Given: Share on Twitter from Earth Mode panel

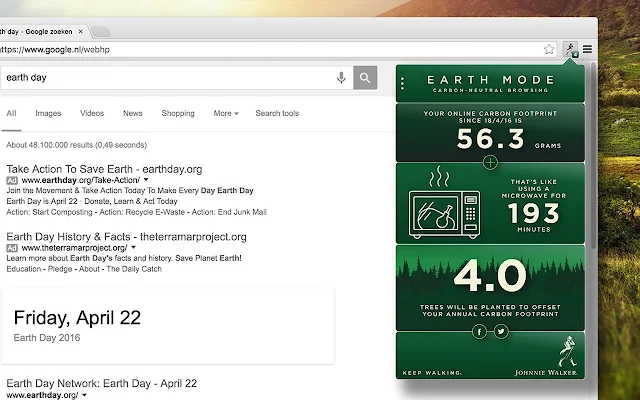Looking at the screenshot, I should (501, 331).
